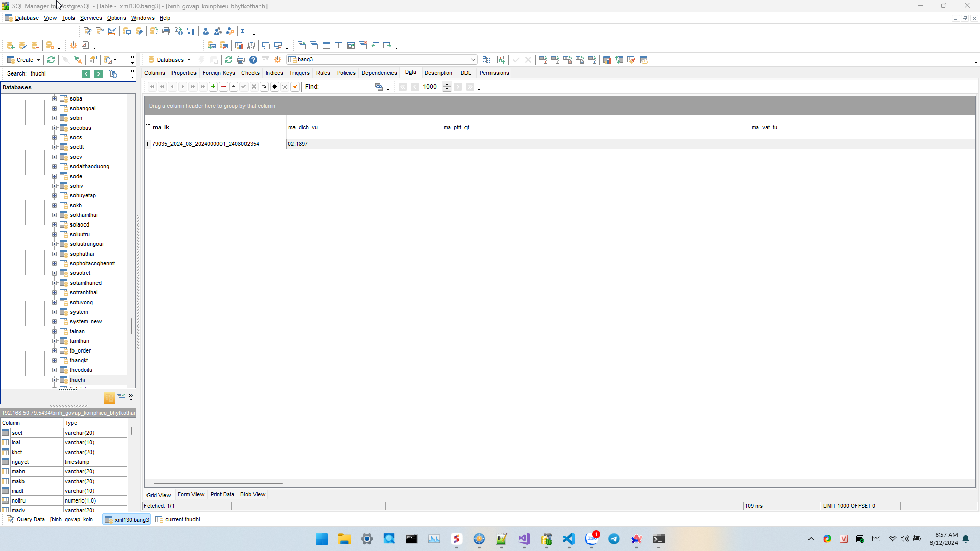Viewport: 980px width, 551px height.
Task: Open Telegram from the taskbar
Action: tap(614, 539)
